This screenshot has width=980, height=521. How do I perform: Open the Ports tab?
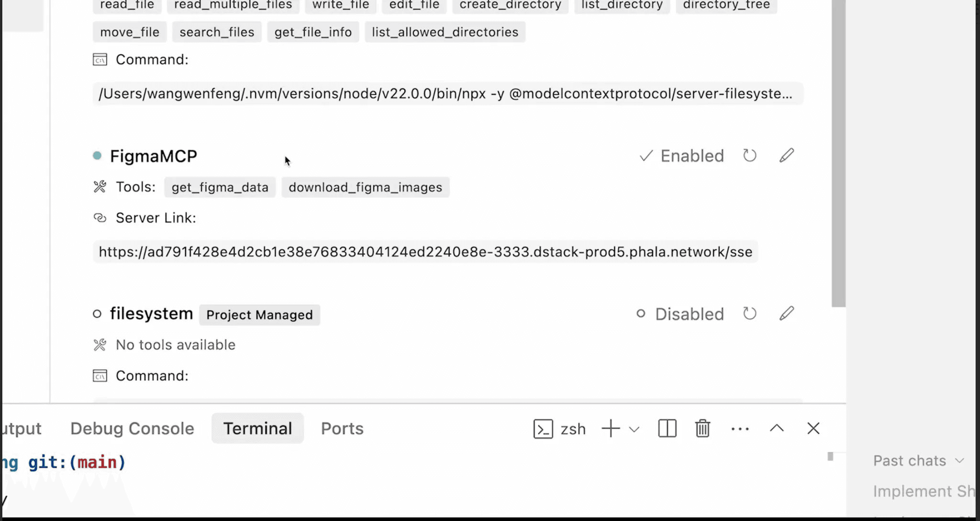(342, 429)
